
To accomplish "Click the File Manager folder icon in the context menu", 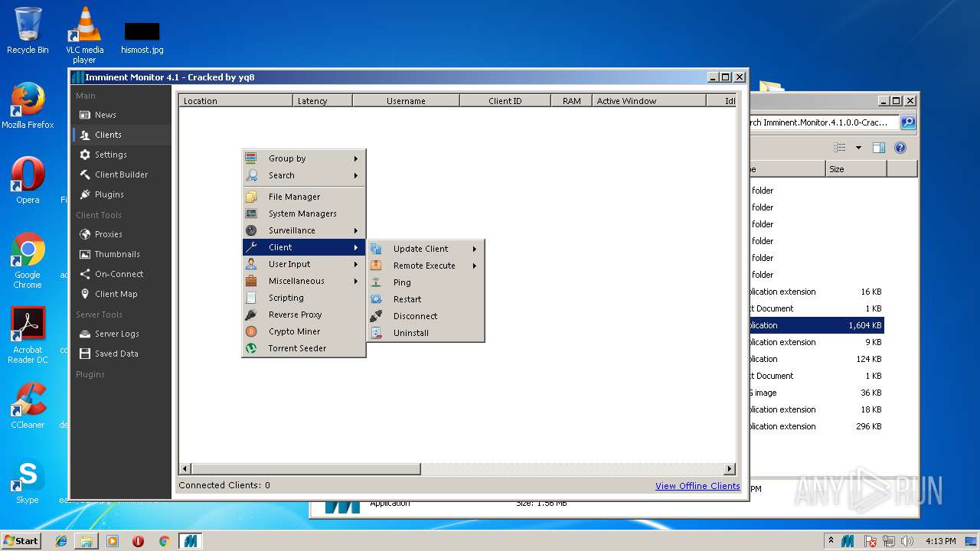I will [251, 197].
